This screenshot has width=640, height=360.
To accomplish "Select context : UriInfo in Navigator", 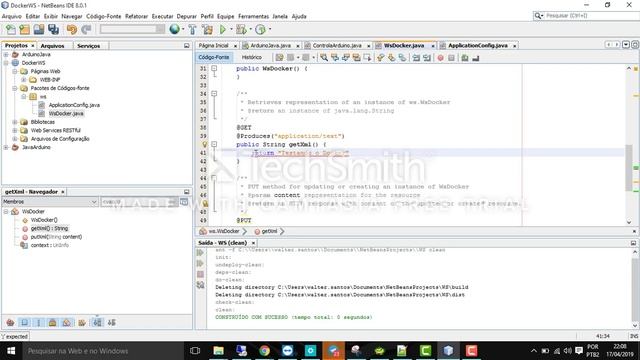I will point(50,245).
